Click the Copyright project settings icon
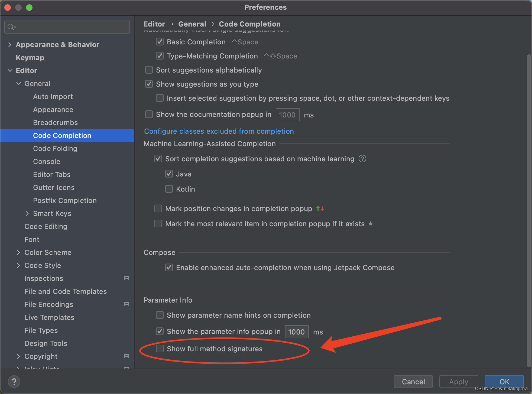532x394 pixels. 126,356
